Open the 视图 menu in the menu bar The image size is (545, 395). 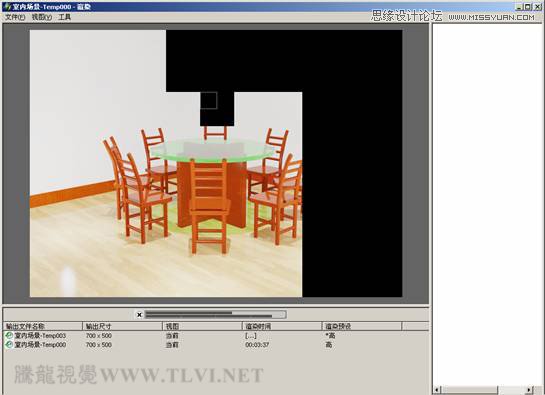tap(42, 17)
